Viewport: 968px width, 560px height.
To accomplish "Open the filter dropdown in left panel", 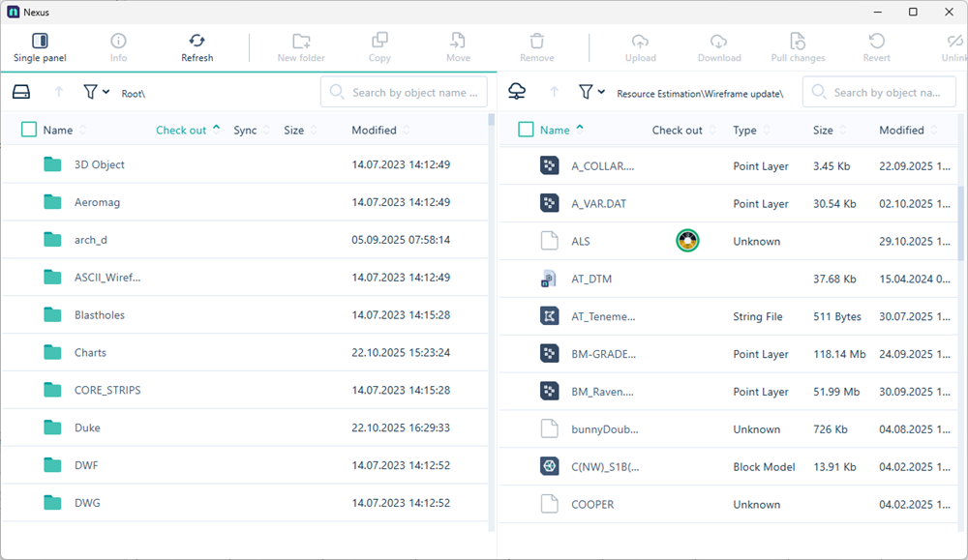I will tap(96, 92).
